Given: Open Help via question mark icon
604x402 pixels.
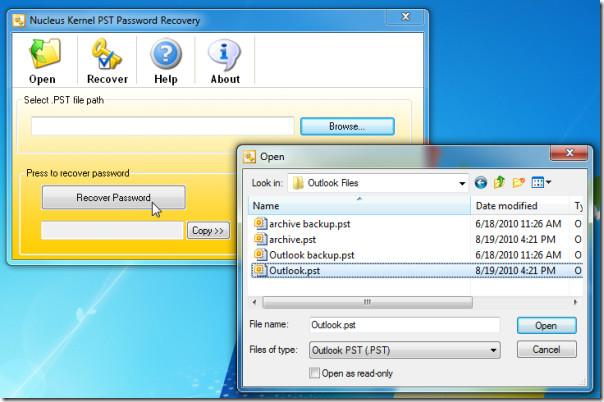Looking at the screenshot, I should [x=166, y=54].
